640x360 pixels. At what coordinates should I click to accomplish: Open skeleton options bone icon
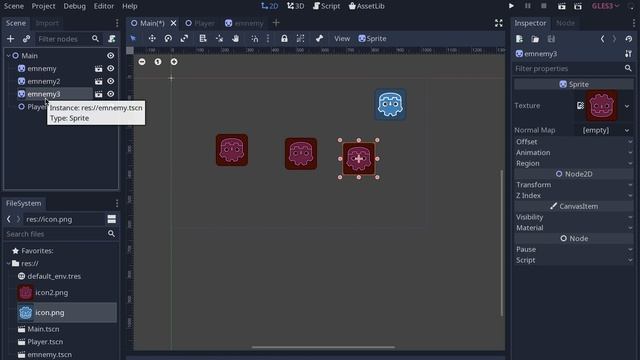tap(319, 38)
